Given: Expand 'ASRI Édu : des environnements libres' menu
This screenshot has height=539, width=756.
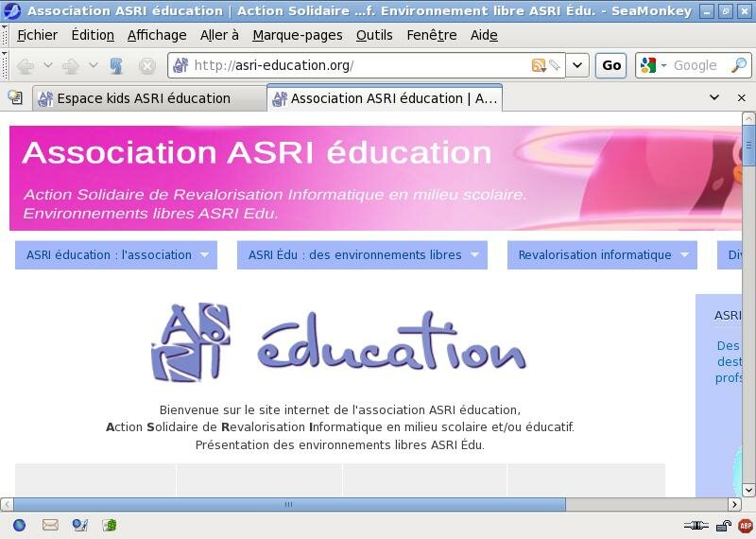Looking at the screenshot, I should click(362, 254).
